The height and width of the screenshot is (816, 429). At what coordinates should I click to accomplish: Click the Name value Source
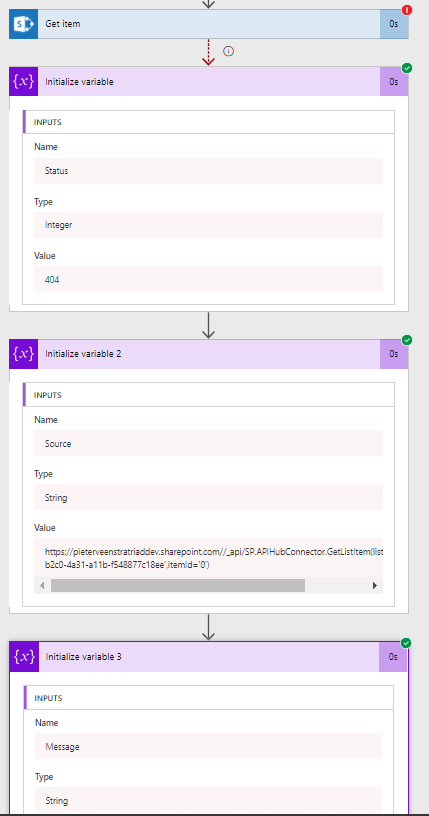pos(208,443)
